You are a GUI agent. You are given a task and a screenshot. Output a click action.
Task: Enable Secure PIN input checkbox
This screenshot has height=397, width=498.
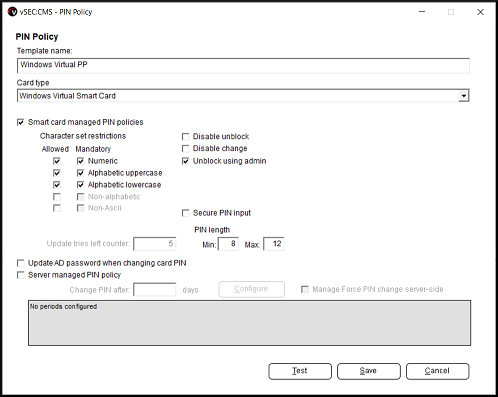[186, 213]
